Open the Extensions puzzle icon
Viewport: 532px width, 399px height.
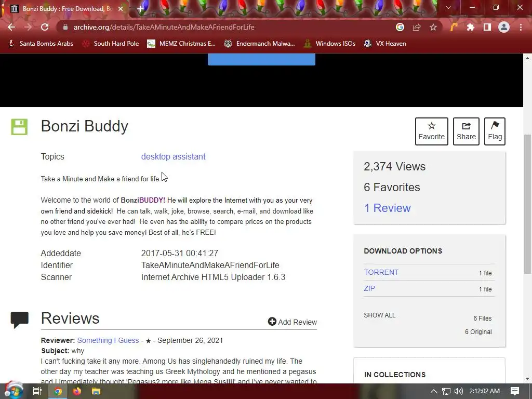click(471, 27)
